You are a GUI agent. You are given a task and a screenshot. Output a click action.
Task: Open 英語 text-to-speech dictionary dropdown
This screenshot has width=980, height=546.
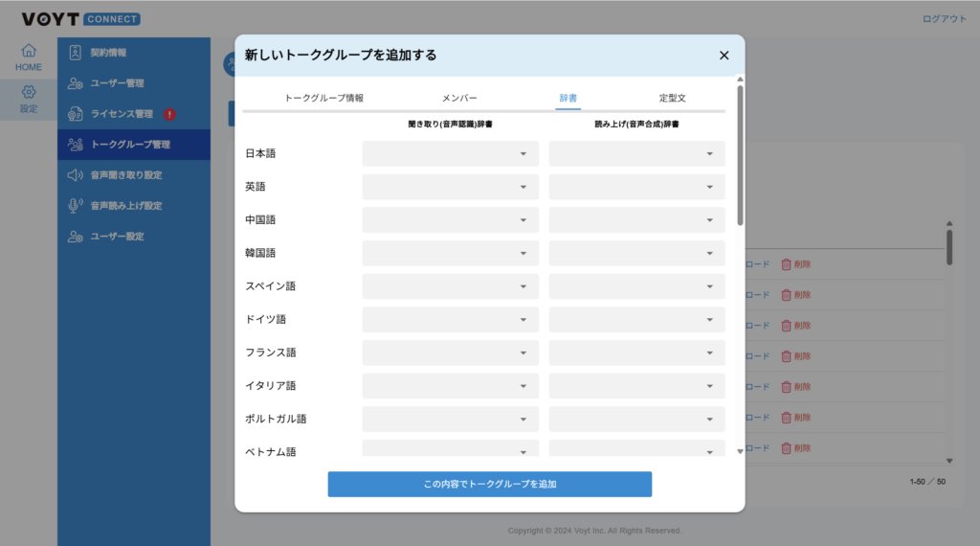click(636, 187)
